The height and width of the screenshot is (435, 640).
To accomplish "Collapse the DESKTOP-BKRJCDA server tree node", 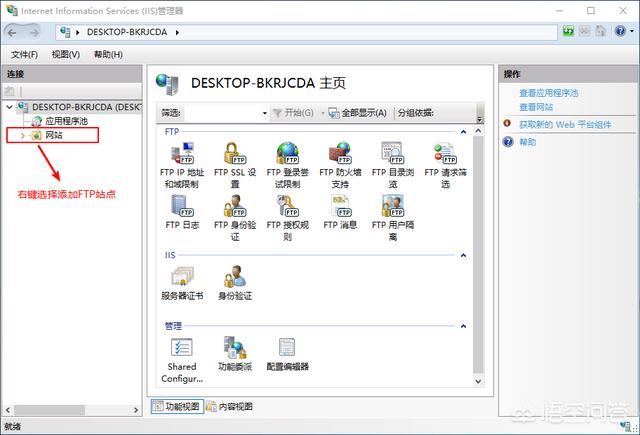I will (9, 107).
